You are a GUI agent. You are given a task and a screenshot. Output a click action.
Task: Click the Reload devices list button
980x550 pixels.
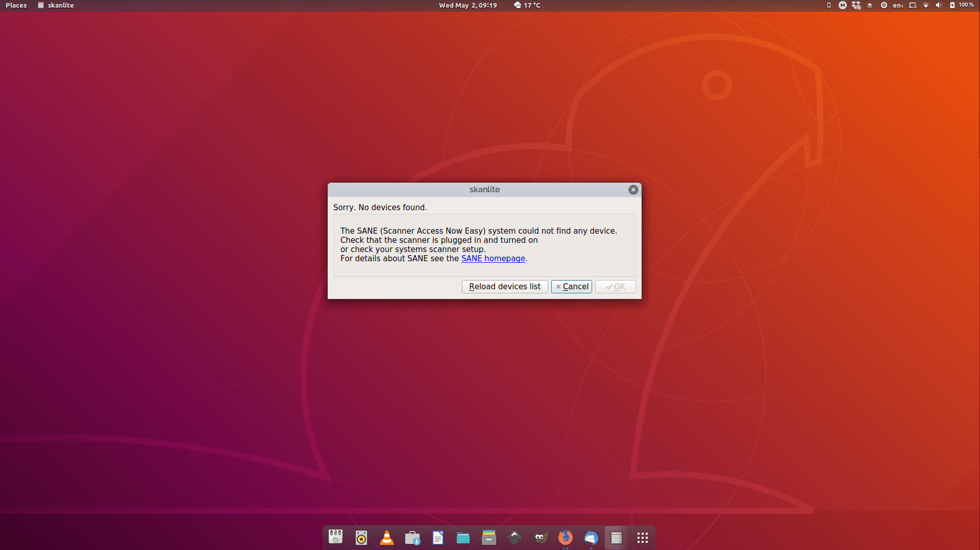point(505,287)
